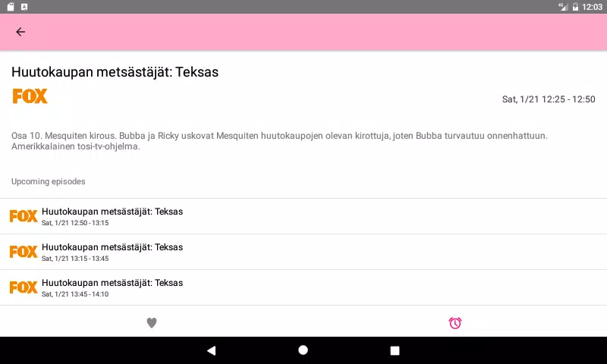This screenshot has width=607, height=364.
Task: Tap the SD card icon in status bar
Action: (11, 7)
